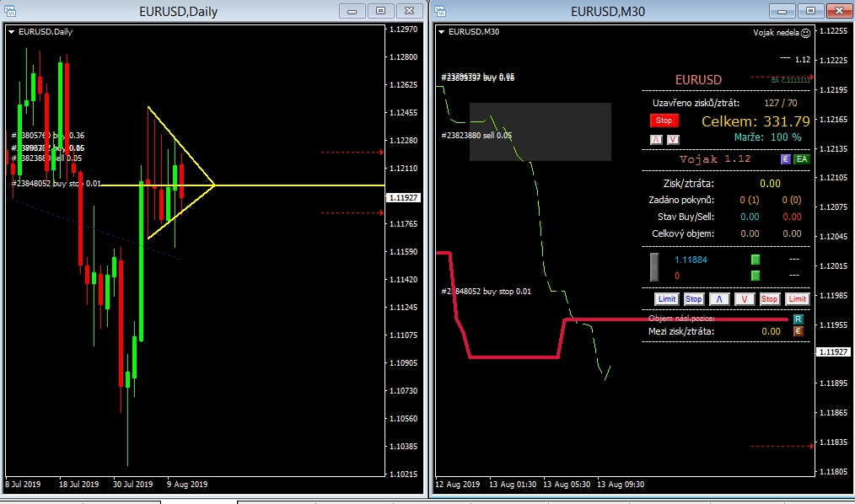The width and height of the screenshot is (855, 504).
Task: Click the purple euro icon beside Vojak 1.12
Action: click(785, 159)
